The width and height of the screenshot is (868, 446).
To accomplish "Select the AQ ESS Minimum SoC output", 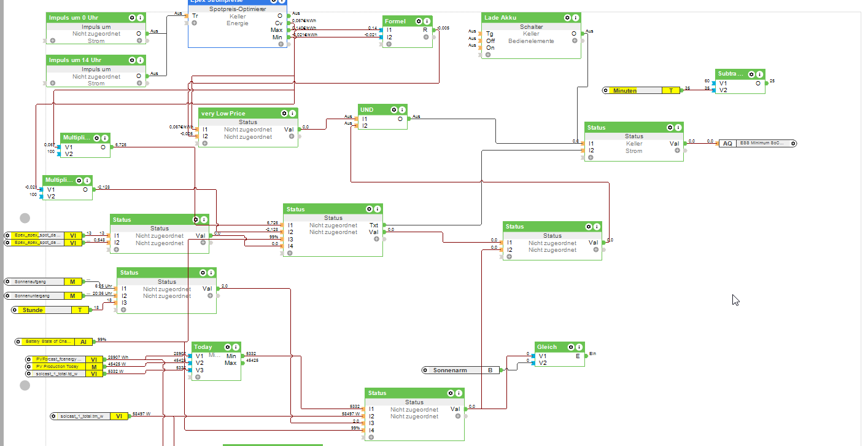I will [758, 143].
